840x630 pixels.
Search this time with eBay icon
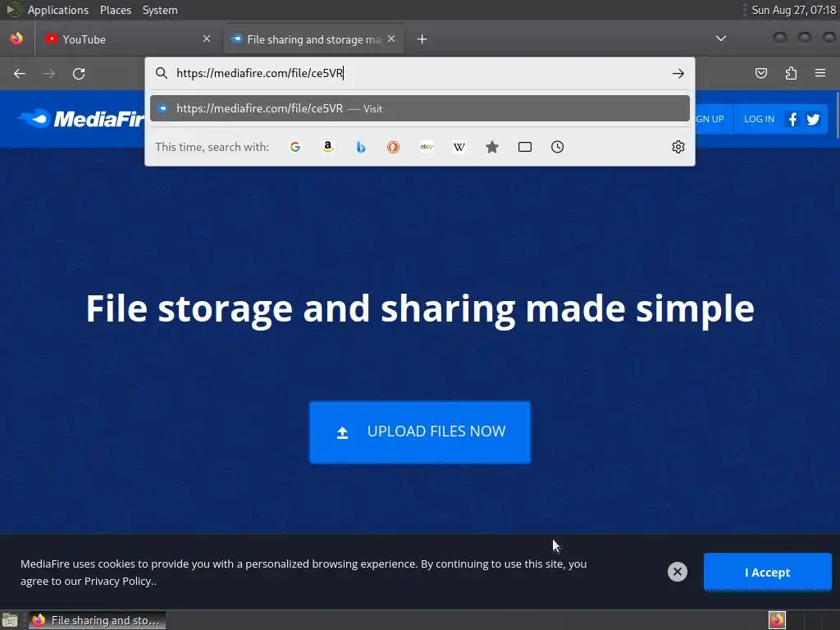(427, 147)
